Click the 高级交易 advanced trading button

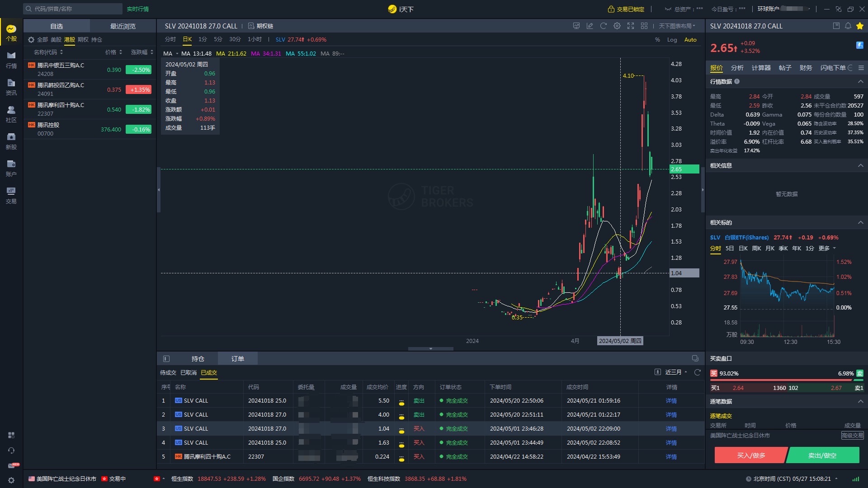[x=852, y=436]
